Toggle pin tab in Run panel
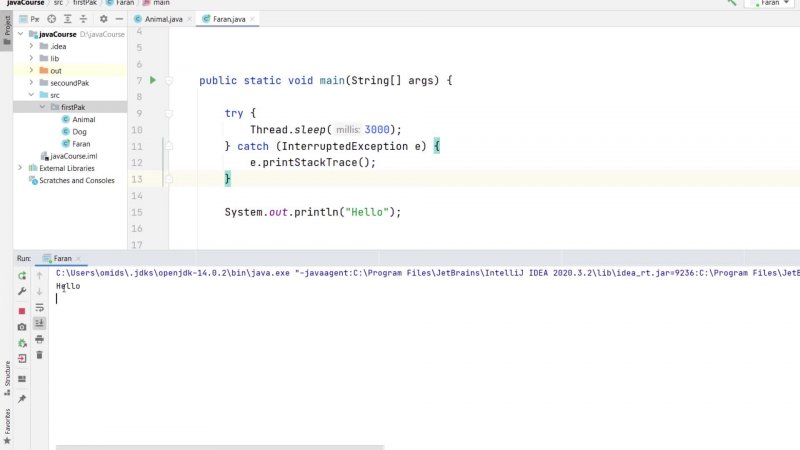 pos(22,399)
